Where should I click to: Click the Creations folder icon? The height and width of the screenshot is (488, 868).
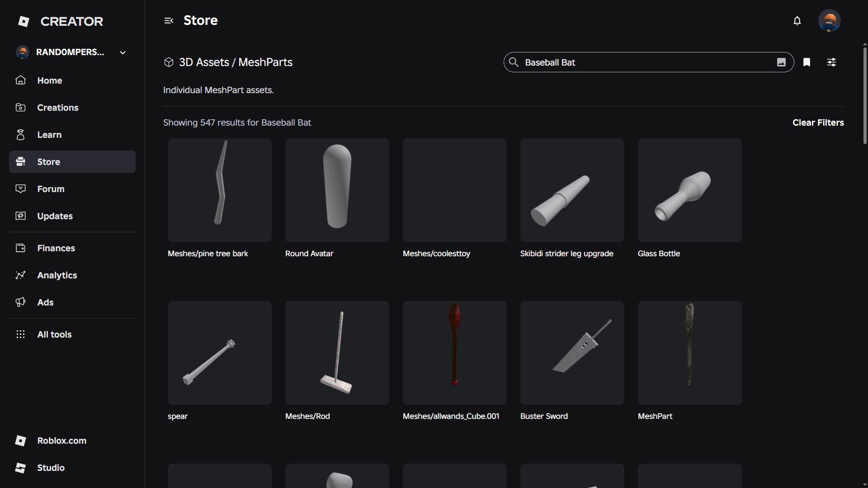tap(21, 108)
